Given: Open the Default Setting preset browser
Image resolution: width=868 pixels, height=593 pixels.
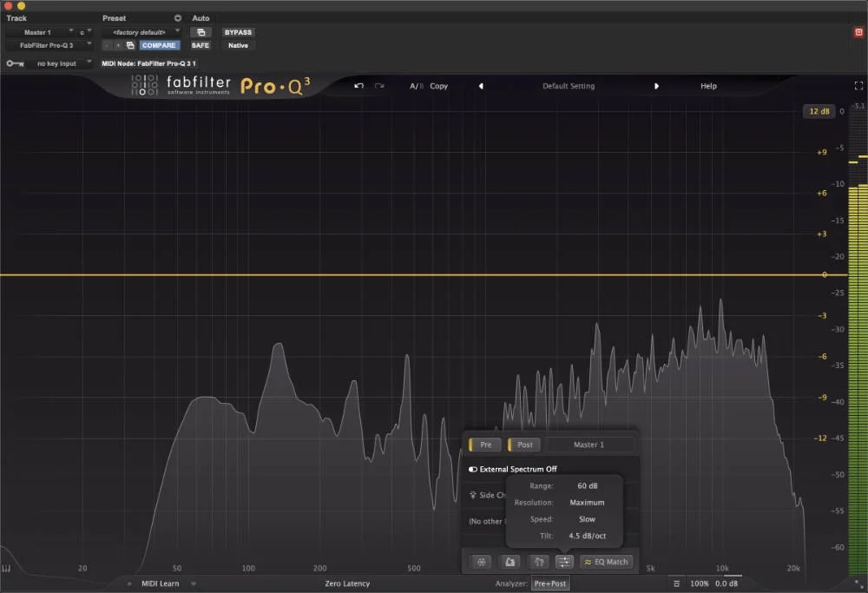Looking at the screenshot, I should (568, 86).
